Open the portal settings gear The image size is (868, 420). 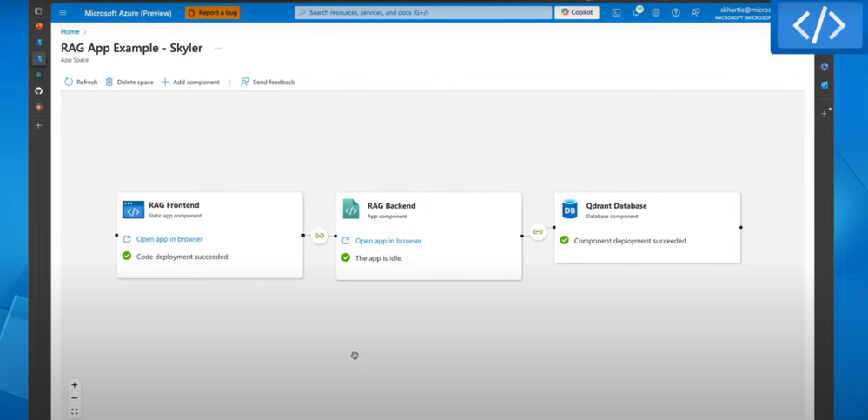(x=656, y=12)
